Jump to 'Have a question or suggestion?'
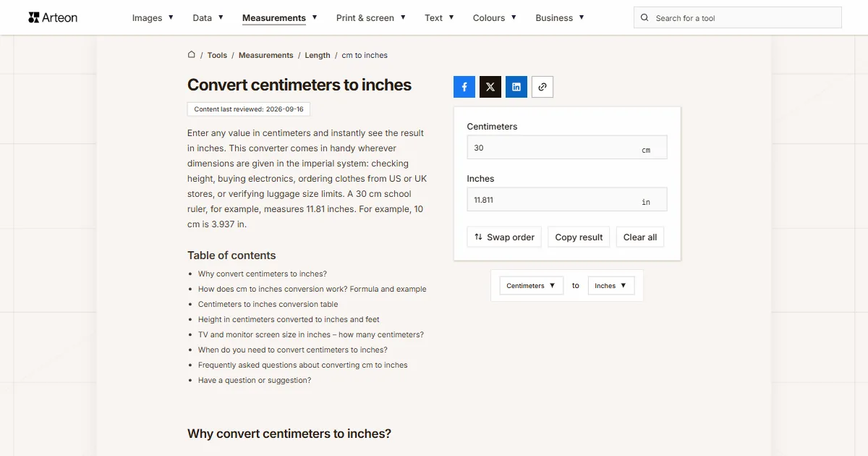Viewport: 868px width, 456px height. (255, 381)
